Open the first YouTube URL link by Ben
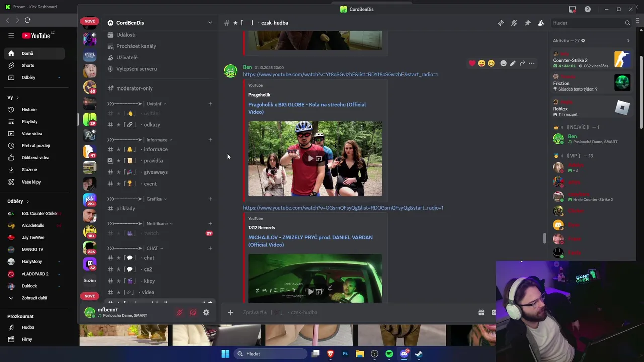Screen dimensions: 644x362 coord(340,74)
